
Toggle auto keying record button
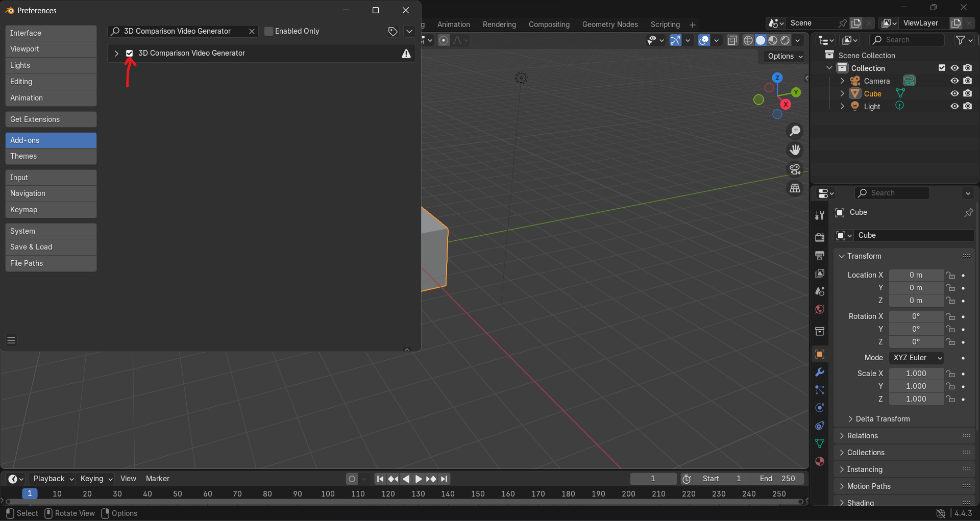point(352,479)
